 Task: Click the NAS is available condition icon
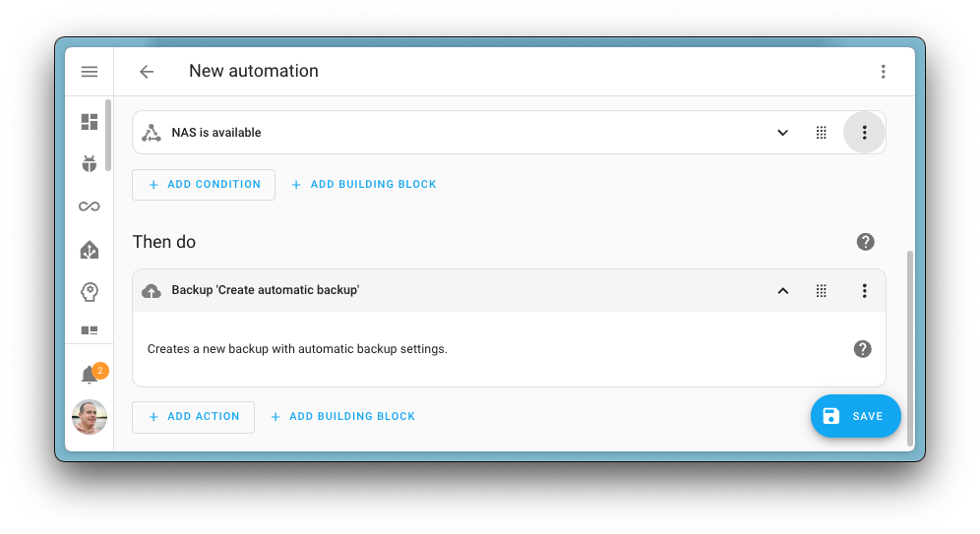[x=151, y=133]
